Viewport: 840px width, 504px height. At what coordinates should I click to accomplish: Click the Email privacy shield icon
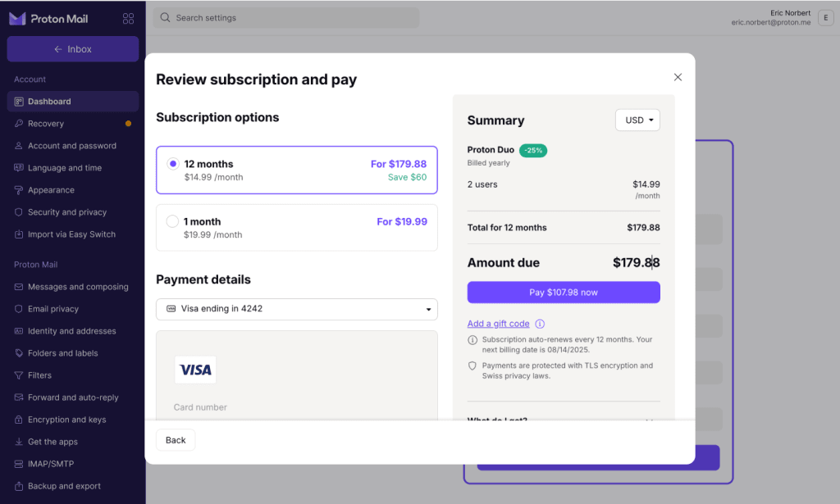click(19, 309)
